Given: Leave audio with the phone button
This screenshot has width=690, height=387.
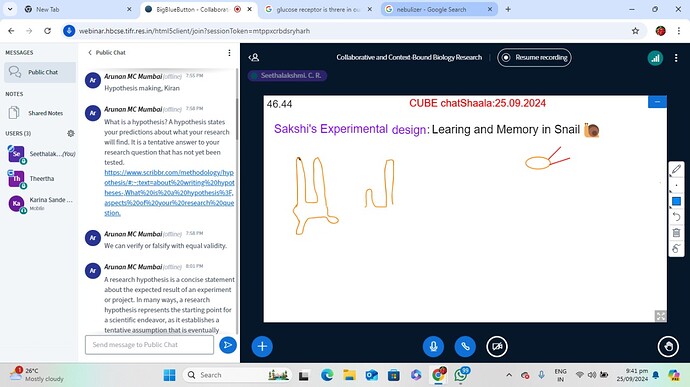Looking at the screenshot, I should [465, 346].
